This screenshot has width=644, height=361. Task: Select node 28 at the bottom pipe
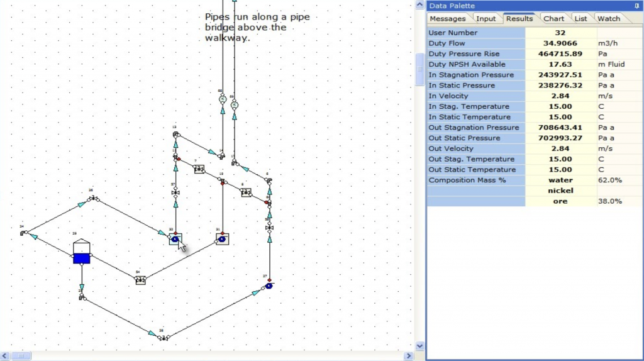click(x=163, y=338)
